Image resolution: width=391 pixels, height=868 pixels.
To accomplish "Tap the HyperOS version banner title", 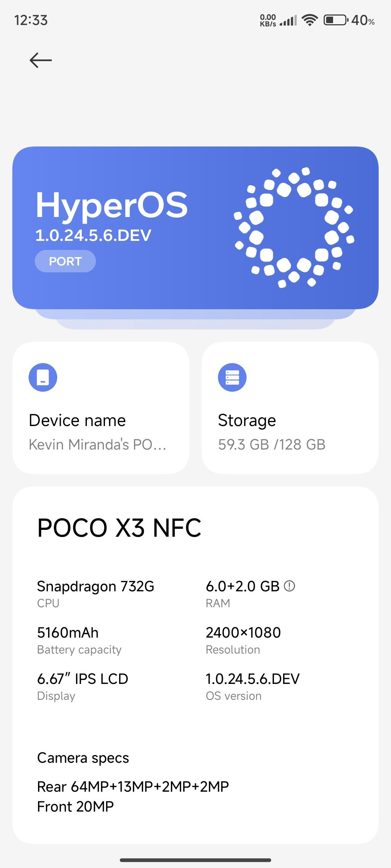I will (112, 205).
